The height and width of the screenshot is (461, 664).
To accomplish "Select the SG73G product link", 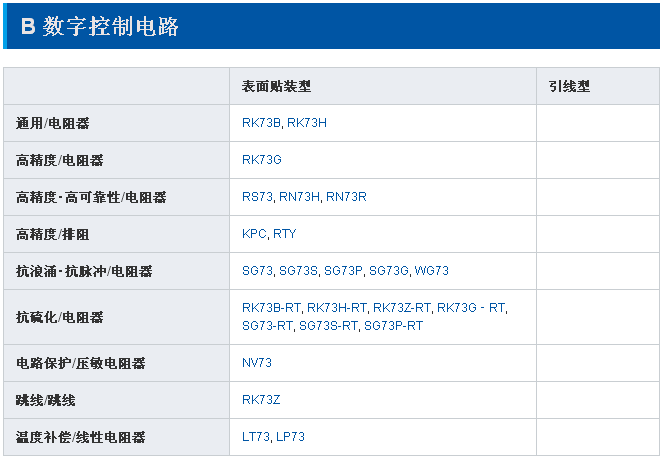I will pos(389,271).
